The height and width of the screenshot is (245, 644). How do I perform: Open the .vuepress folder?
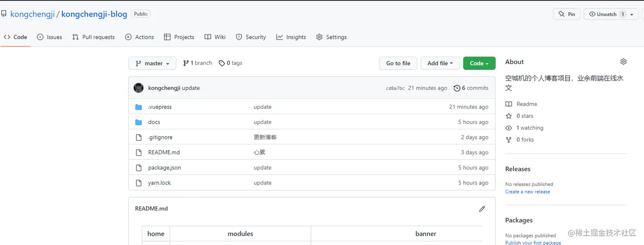[160, 107]
